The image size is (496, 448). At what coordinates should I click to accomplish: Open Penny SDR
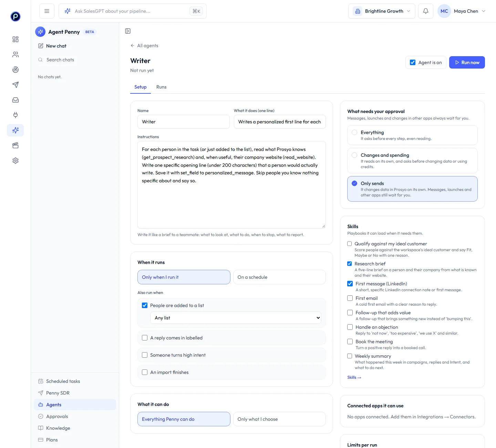coord(75,393)
